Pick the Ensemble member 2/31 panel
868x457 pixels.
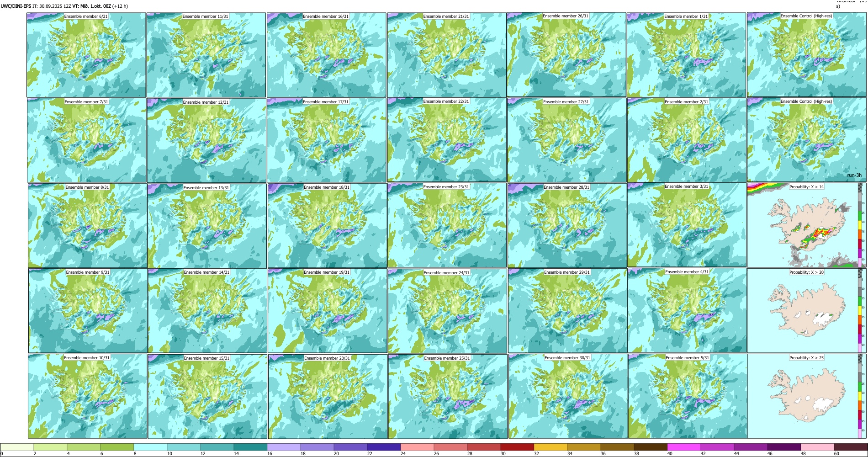(687, 140)
